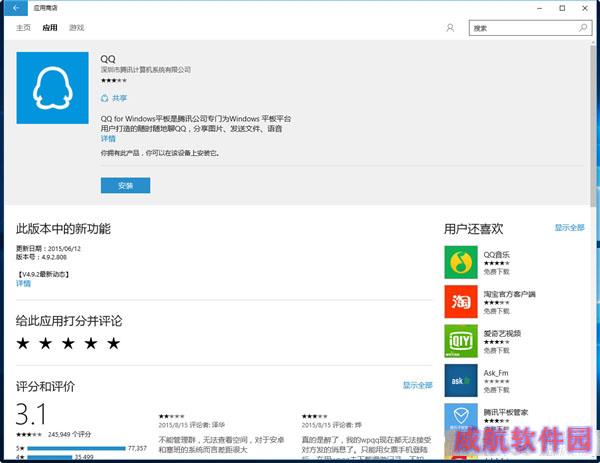Click the 版本号 4.9.2.808 line
Image resolution: width=600 pixels, height=463 pixels.
(x=41, y=257)
